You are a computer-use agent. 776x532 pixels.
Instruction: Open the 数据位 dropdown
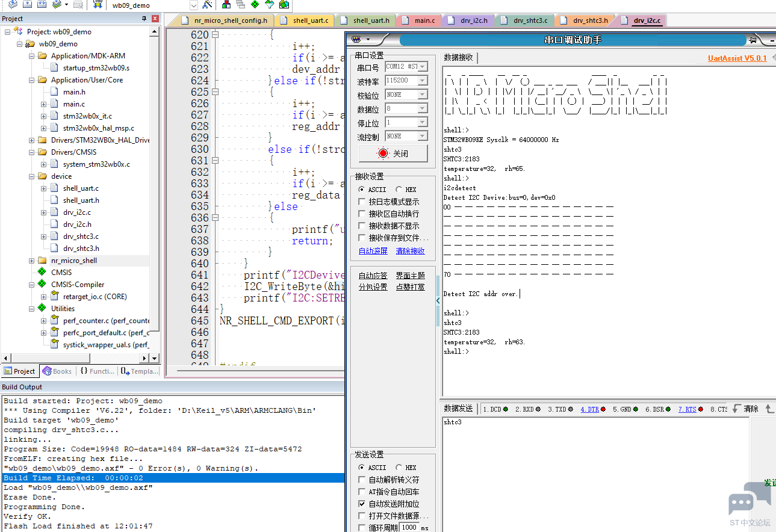click(423, 108)
